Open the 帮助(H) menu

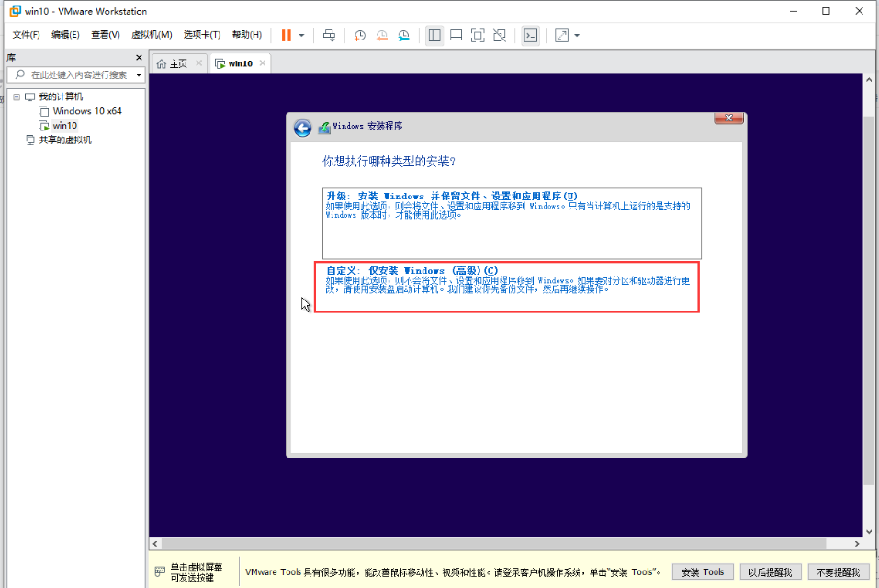[247, 35]
